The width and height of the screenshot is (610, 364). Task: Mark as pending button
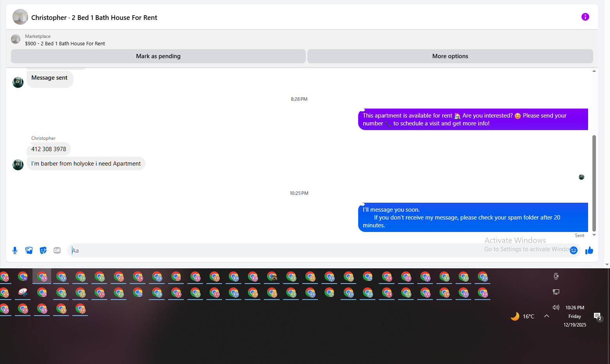(x=158, y=56)
